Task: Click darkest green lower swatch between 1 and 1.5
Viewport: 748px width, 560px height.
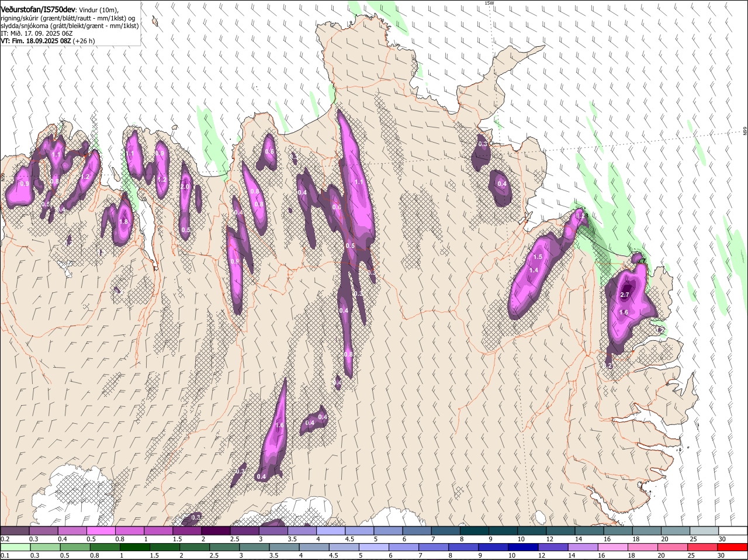Action: [134, 547]
